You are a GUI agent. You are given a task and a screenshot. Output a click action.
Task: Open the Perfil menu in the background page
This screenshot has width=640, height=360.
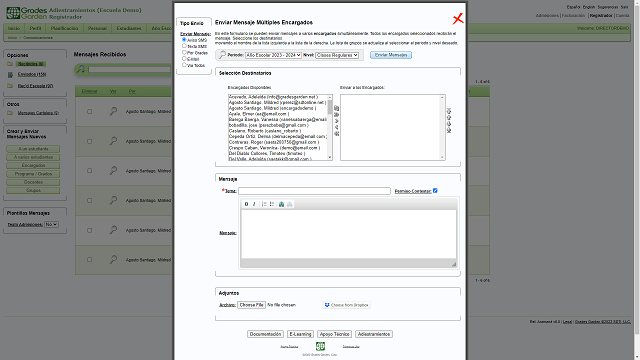click(x=35, y=28)
